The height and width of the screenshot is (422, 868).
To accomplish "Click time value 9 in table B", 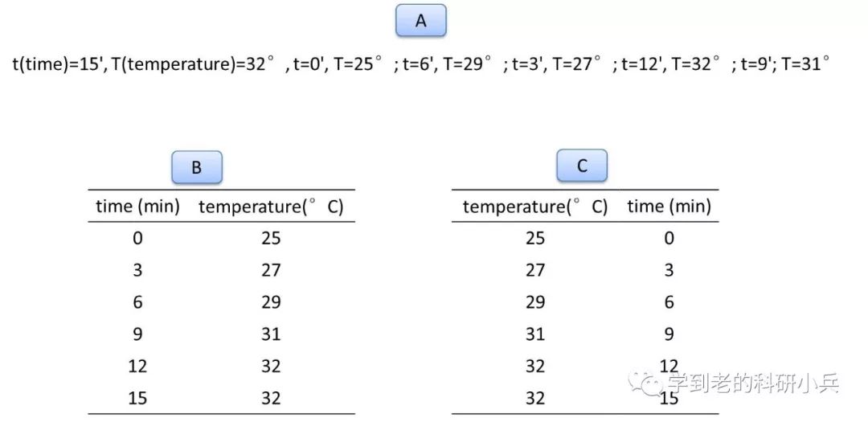I will (138, 334).
